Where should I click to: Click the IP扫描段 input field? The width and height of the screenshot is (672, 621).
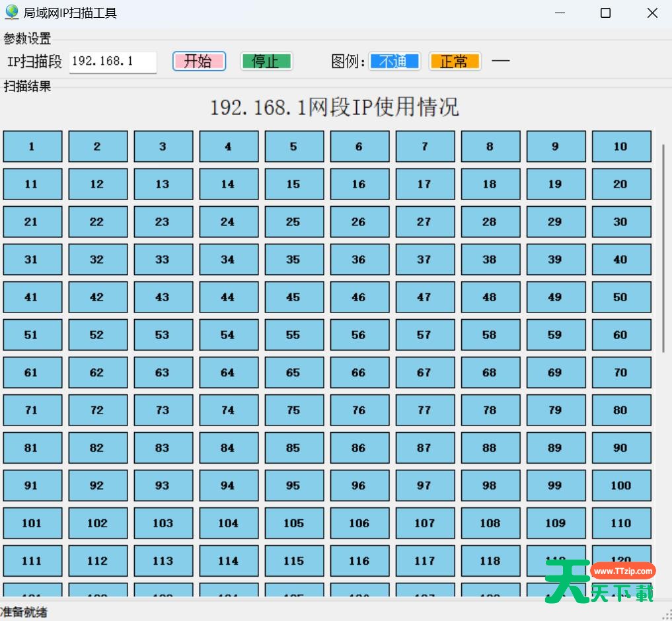[112, 61]
